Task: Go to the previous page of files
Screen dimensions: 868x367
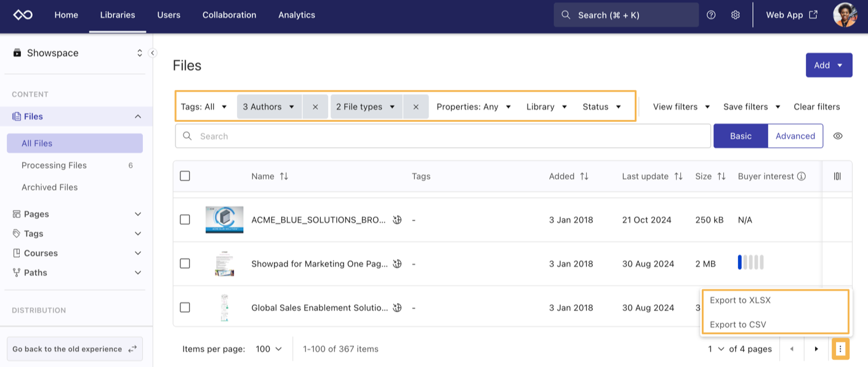Action: pyautogui.click(x=792, y=349)
